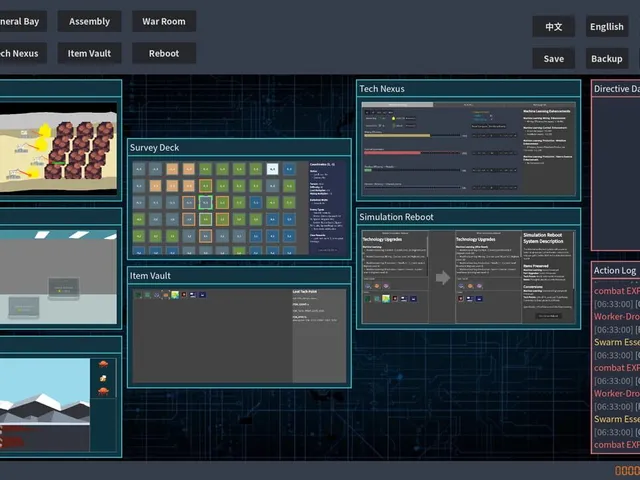The width and height of the screenshot is (640, 480).
Task: Click the white tile in Survey Deck grid
Action: coord(272,169)
